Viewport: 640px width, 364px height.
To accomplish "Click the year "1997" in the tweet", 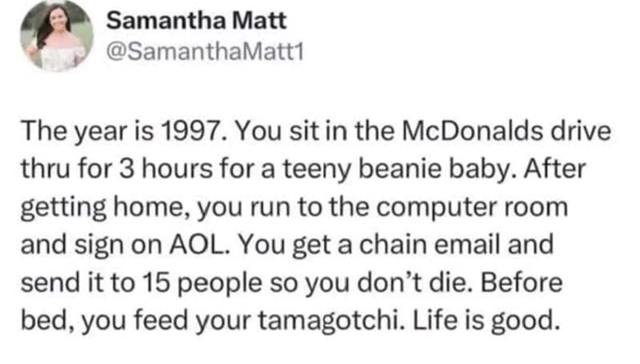I will 188,132.
